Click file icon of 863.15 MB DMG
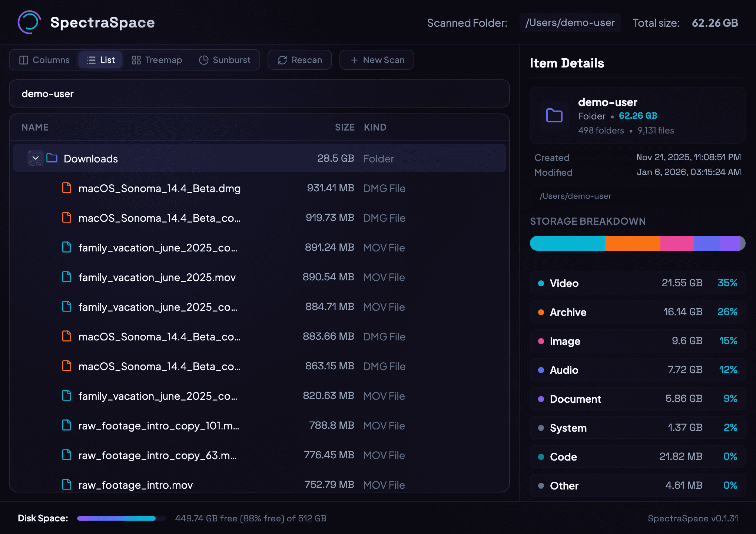Screen dimensions: 756x534 point(67,366)
